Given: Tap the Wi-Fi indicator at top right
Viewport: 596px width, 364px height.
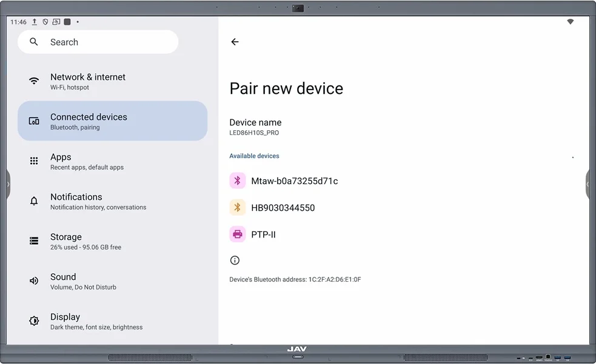Looking at the screenshot, I should tap(570, 21).
